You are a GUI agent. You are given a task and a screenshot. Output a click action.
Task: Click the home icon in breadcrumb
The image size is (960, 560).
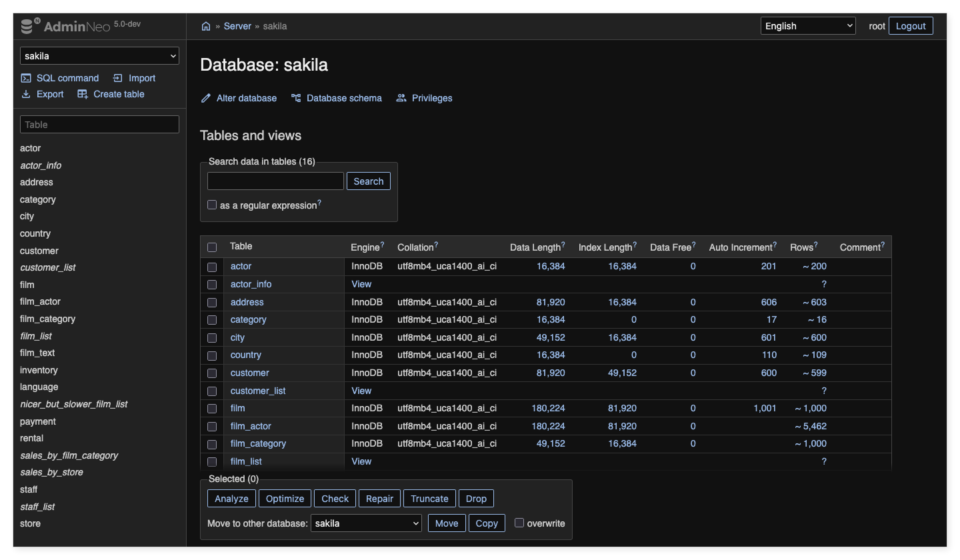pyautogui.click(x=206, y=27)
